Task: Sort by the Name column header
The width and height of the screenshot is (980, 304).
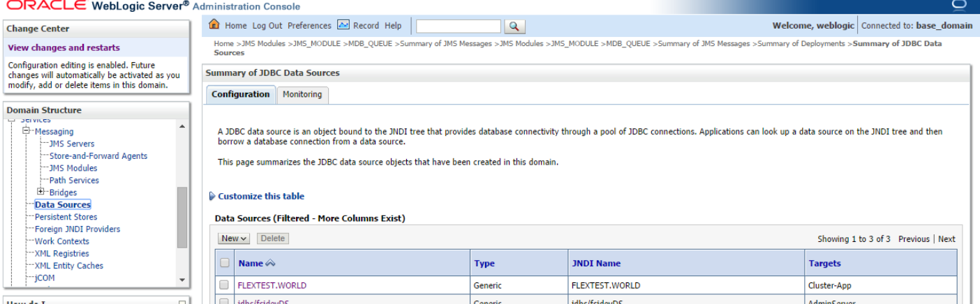Action: [x=251, y=264]
